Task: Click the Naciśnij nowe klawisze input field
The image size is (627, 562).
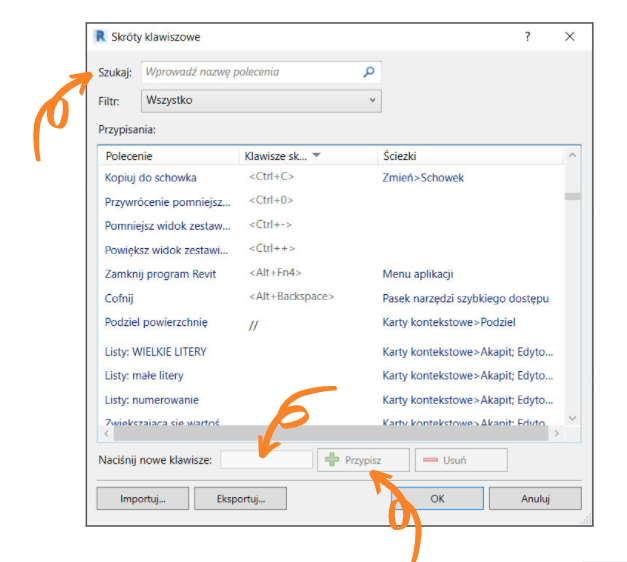Action: (266, 460)
